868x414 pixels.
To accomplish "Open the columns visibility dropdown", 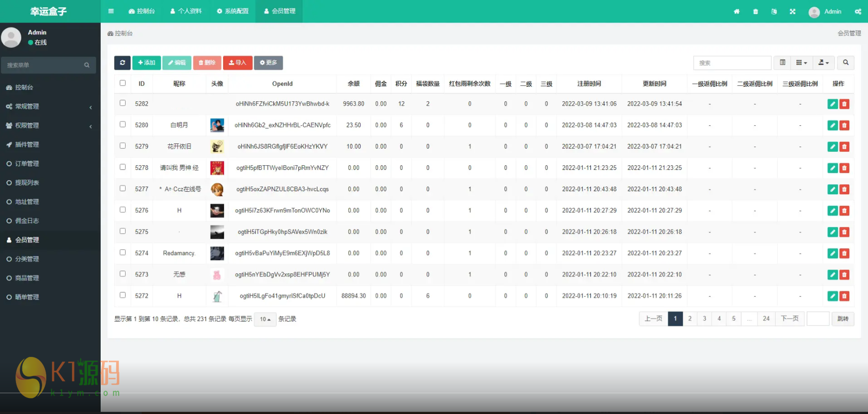I will [x=802, y=62].
